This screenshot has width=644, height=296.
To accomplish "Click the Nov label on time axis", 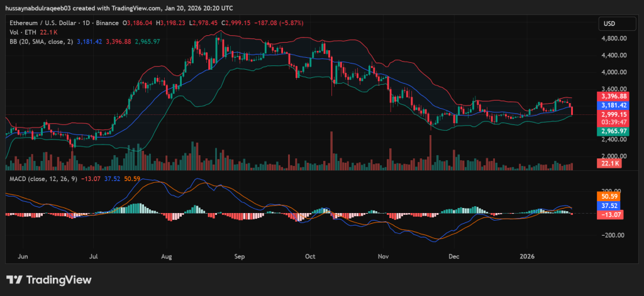I will click(382, 257).
